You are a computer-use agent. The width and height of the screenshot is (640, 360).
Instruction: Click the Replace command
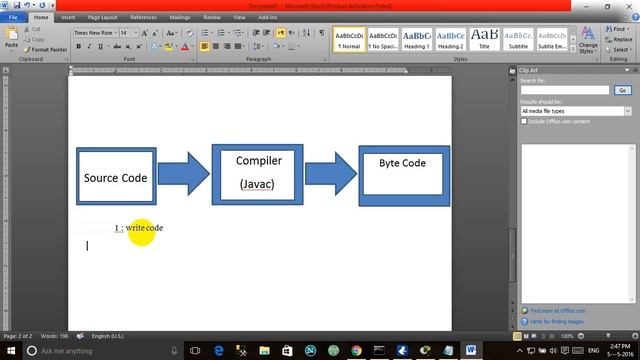pos(619,39)
